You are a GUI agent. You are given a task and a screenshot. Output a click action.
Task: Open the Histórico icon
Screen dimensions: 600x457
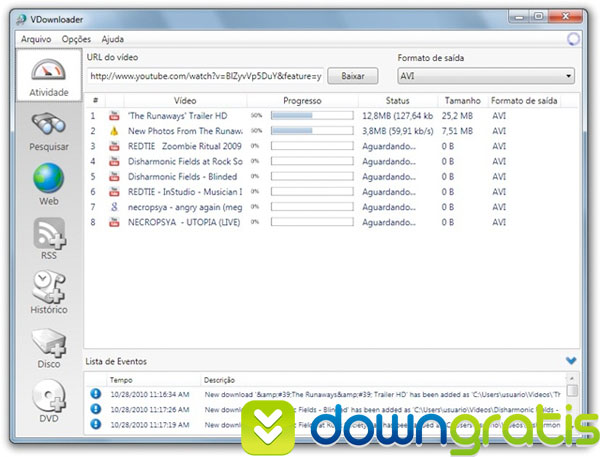[x=49, y=286]
